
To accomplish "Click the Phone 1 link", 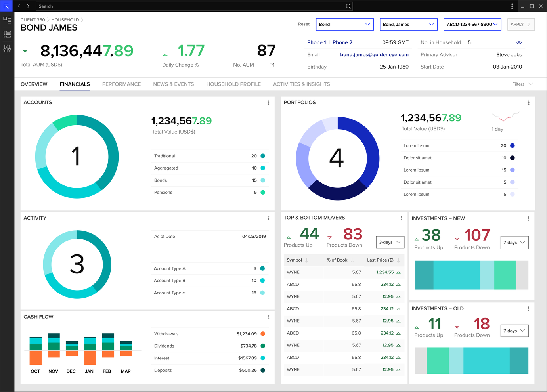I will point(317,42).
